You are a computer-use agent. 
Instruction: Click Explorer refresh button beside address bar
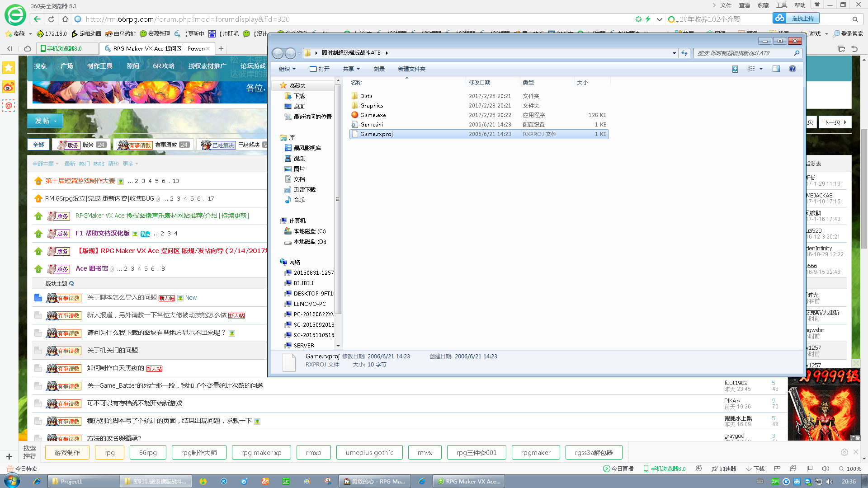(x=684, y=53)
